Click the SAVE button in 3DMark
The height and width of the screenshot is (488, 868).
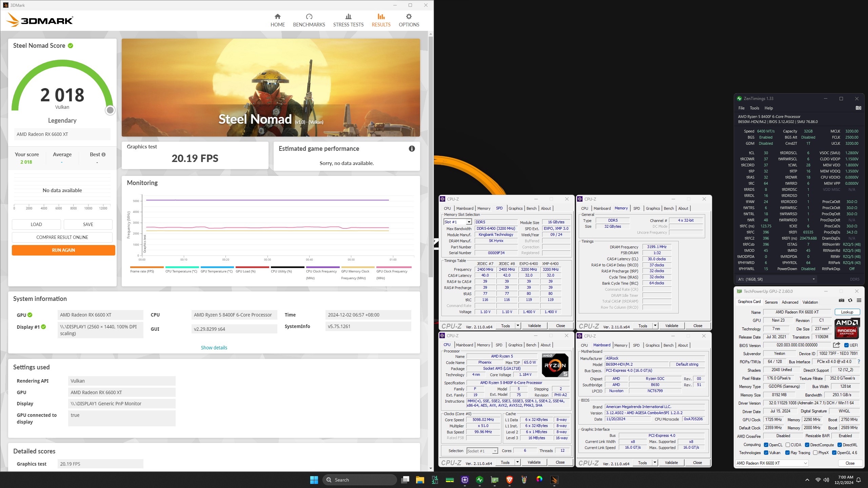[x=88, y=224]
